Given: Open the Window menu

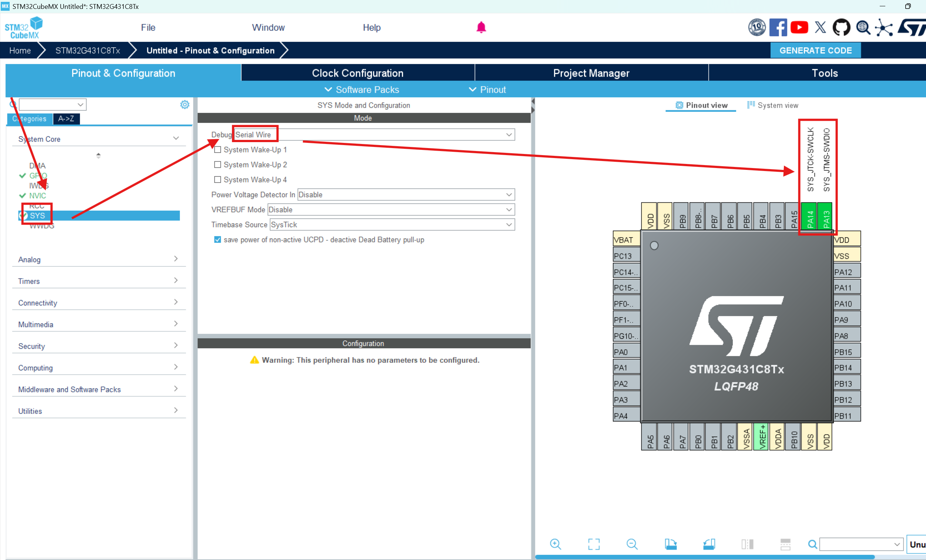Looking at the screenshot, I should click(x=268, y=27).
